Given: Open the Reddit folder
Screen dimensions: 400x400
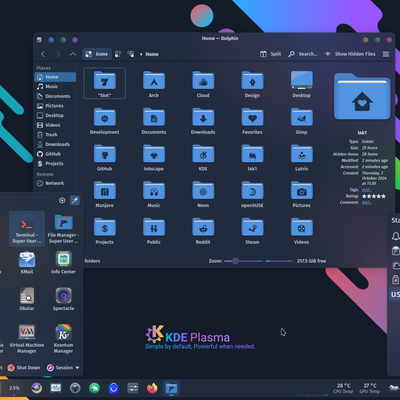Looking at the screenshot, I should 203,230.
